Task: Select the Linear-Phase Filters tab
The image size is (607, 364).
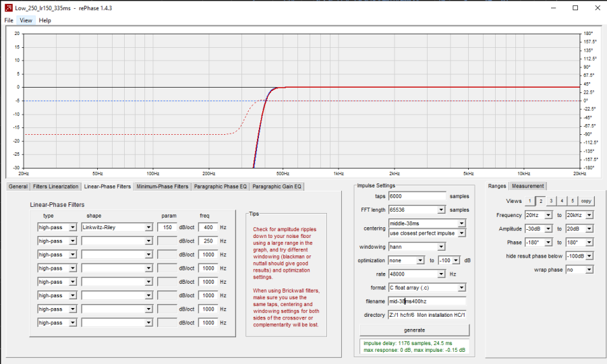Action: (107, 187)
